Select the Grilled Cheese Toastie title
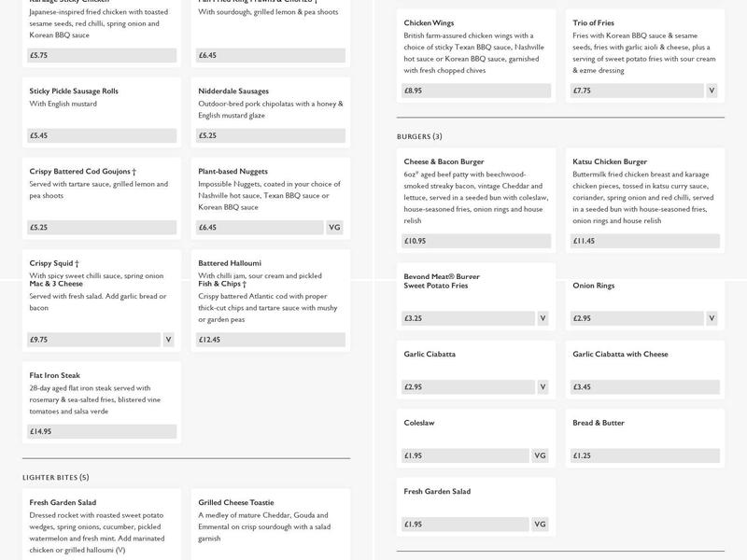The width and height of the screenshot is (747, 560). (x=236, y=502)
